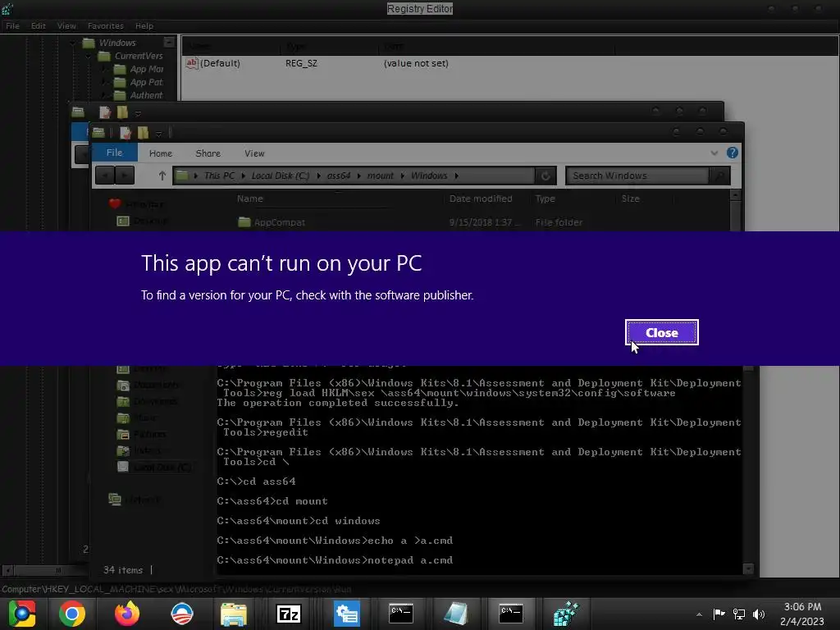This screenshot has width=840, height=630.
Task: Open quick access dropdown in the rear Explorer window
Action: (x=138, y=113)
